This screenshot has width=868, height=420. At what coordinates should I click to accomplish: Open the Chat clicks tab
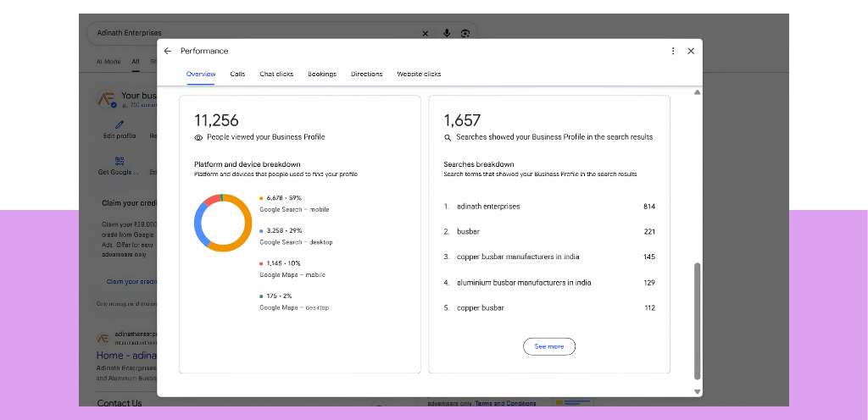[x=276, y=74]
